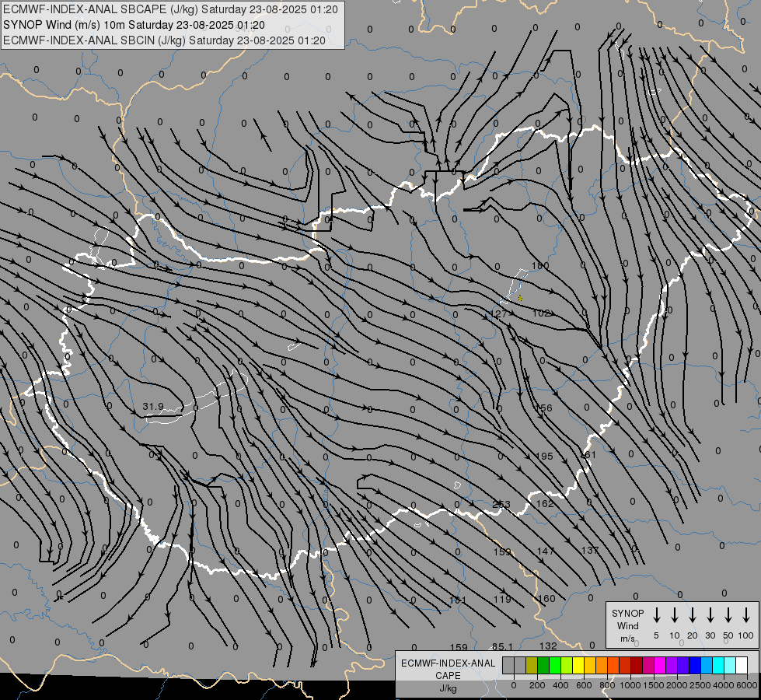Click the 162 CAPE value
This screenshot has height=700, width=761.
tap(545, 504)
